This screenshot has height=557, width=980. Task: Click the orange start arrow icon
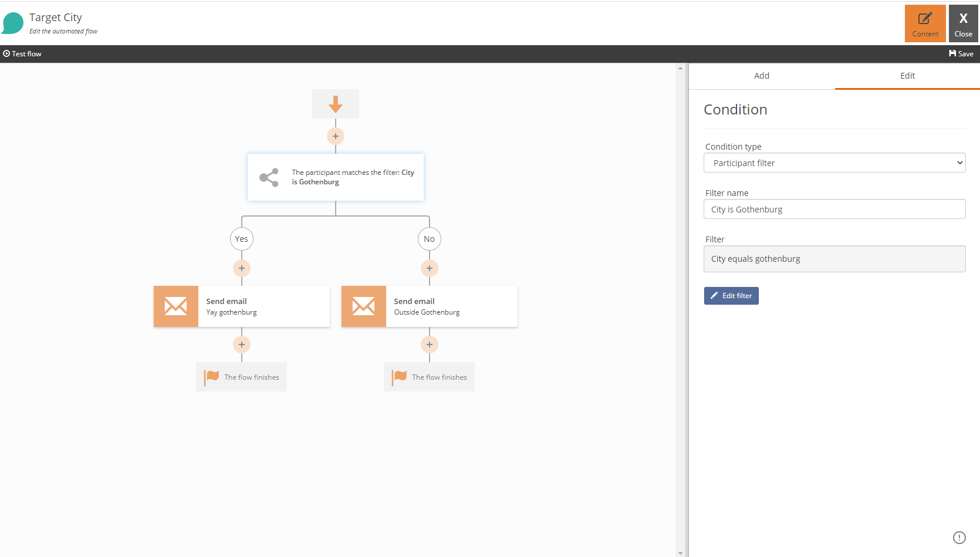point(335,103)
